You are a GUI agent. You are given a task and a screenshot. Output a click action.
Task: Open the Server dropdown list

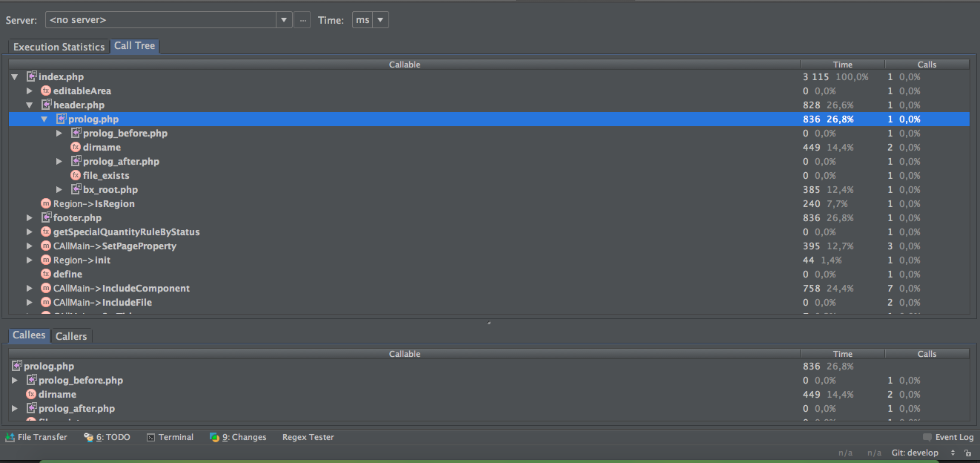click(285, 20)
